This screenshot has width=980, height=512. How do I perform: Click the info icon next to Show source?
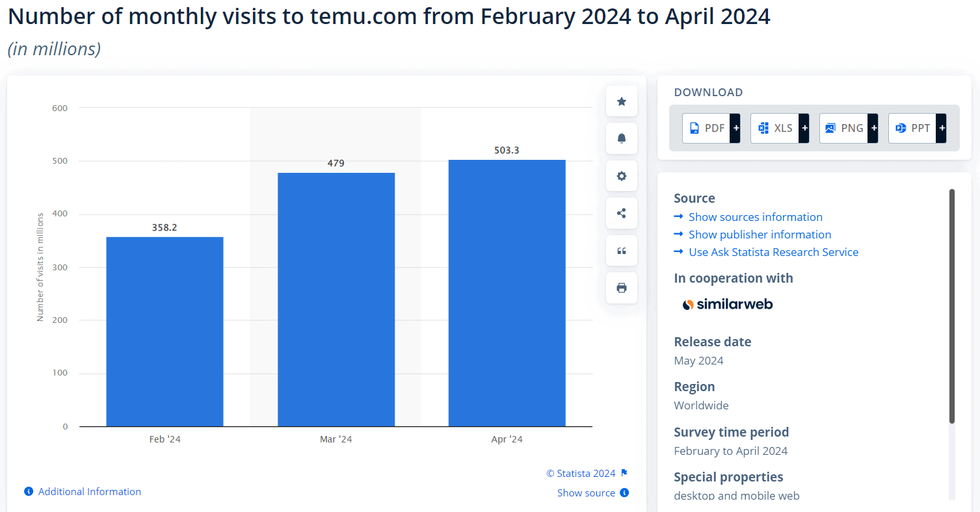(624, 493)
